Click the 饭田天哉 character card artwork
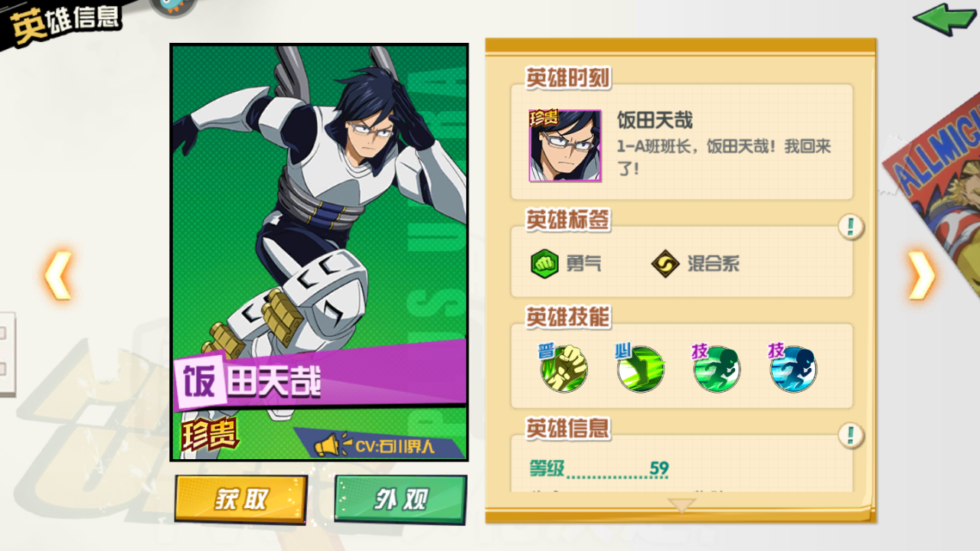 (x=319, y=252)
